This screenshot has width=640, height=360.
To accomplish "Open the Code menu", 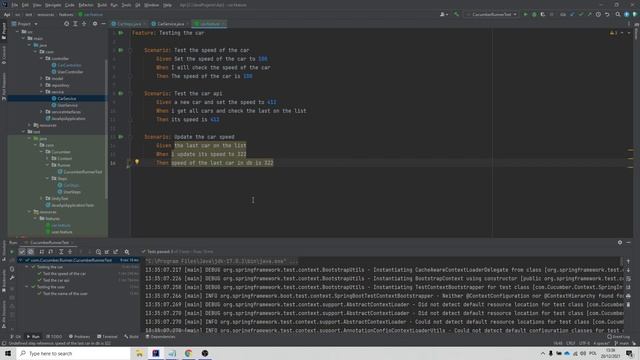I will tap(70, 5).
